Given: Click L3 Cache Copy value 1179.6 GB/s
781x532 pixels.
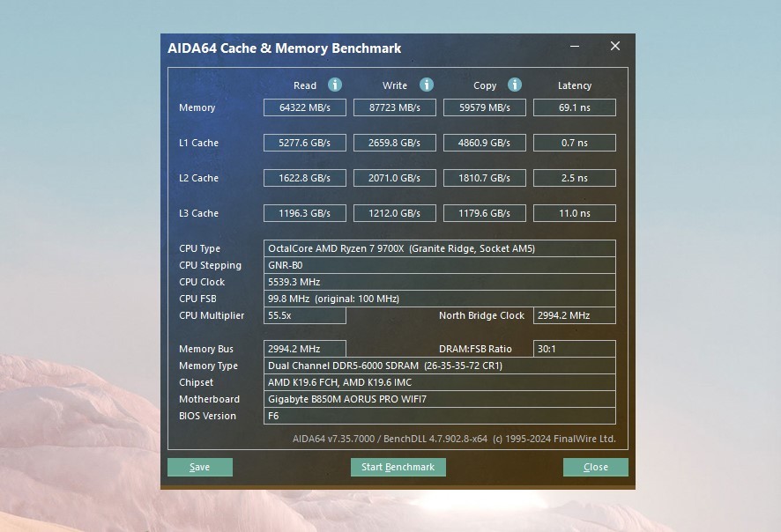Looking at the screenshot, I should [x=485, y=213].
